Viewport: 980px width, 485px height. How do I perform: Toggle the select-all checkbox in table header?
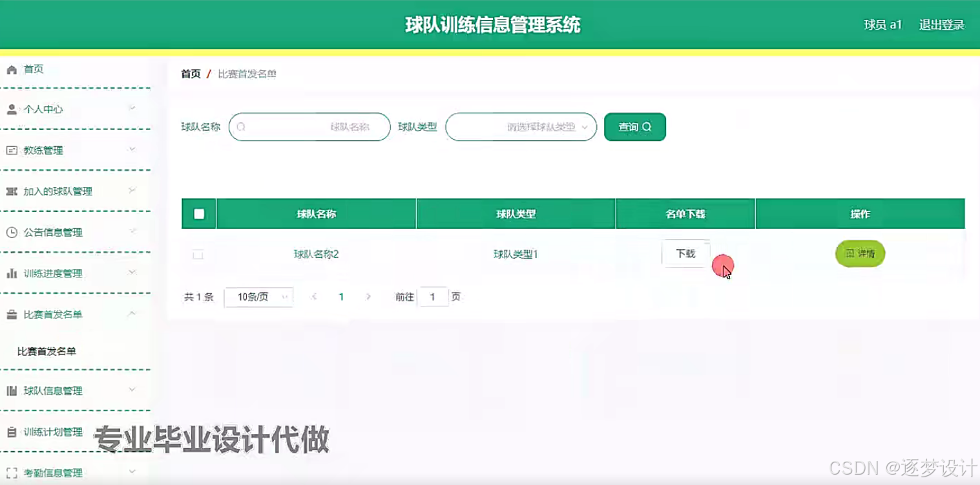[x=198, y=213]
